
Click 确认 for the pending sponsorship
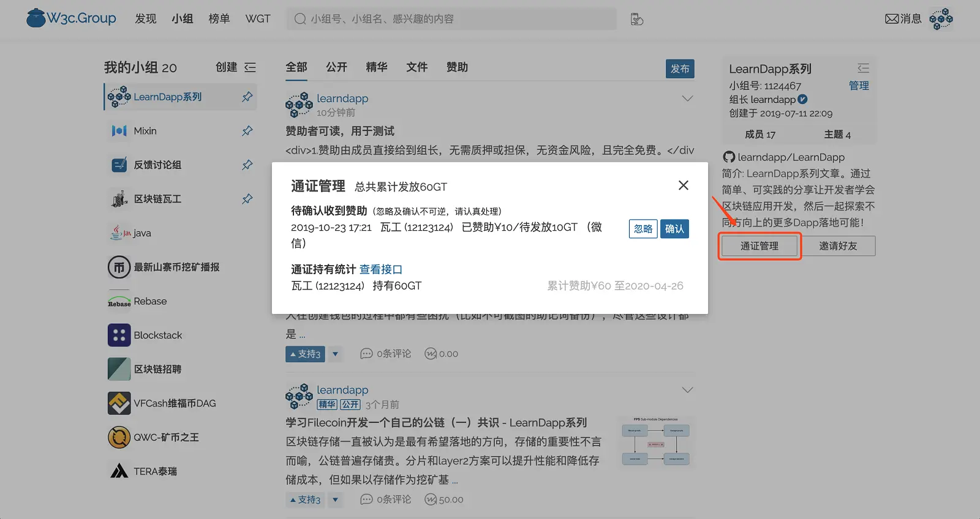coord(674,229)
